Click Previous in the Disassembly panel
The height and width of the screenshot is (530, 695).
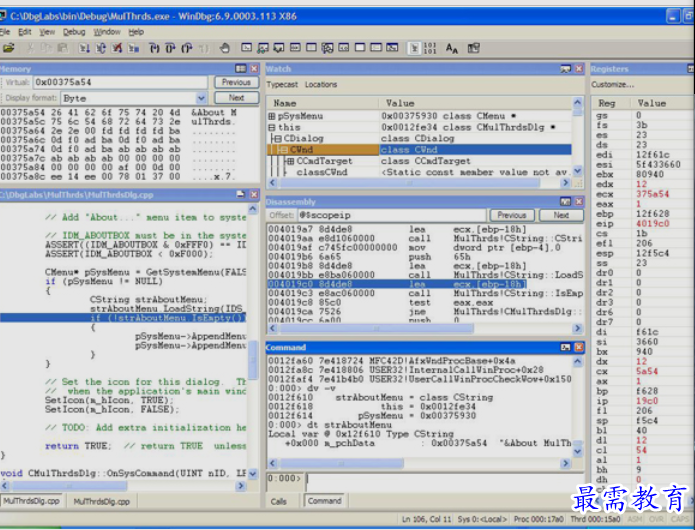[511, 215]
